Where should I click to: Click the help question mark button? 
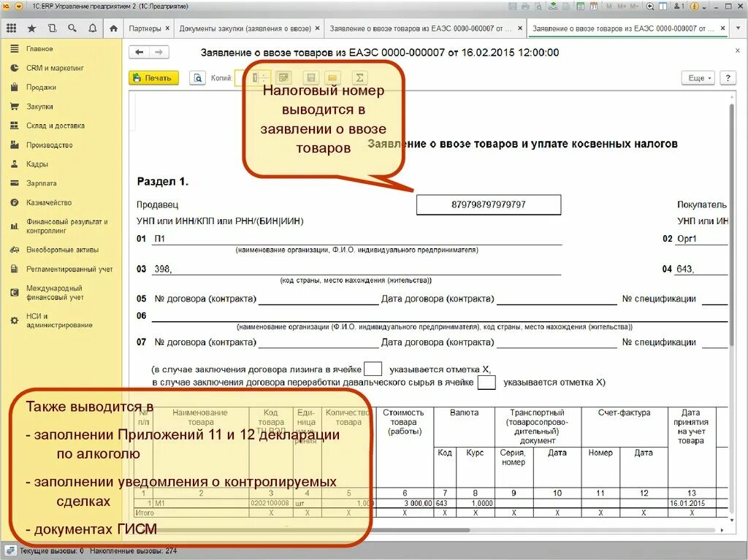click(x=728, y=77)
